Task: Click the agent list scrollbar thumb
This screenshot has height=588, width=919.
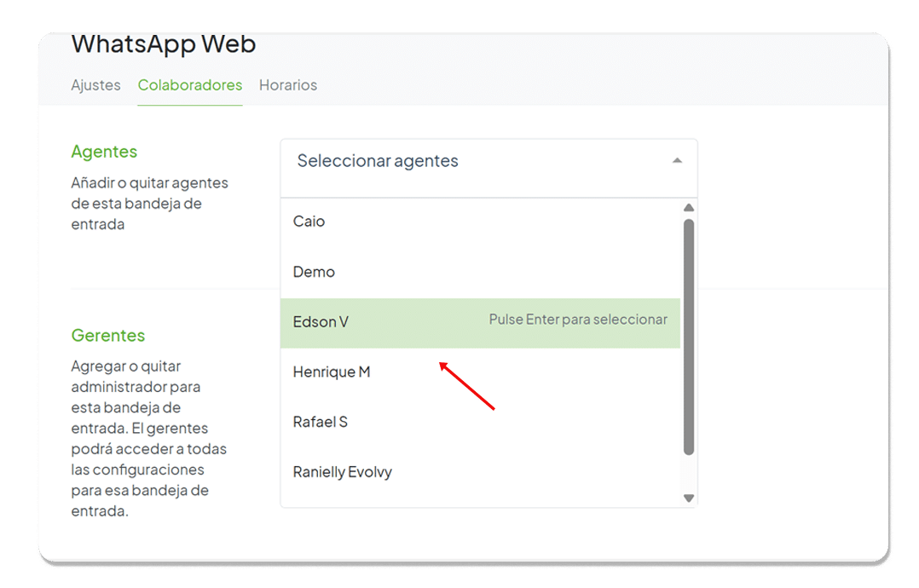Action: [x=689, y=337]
